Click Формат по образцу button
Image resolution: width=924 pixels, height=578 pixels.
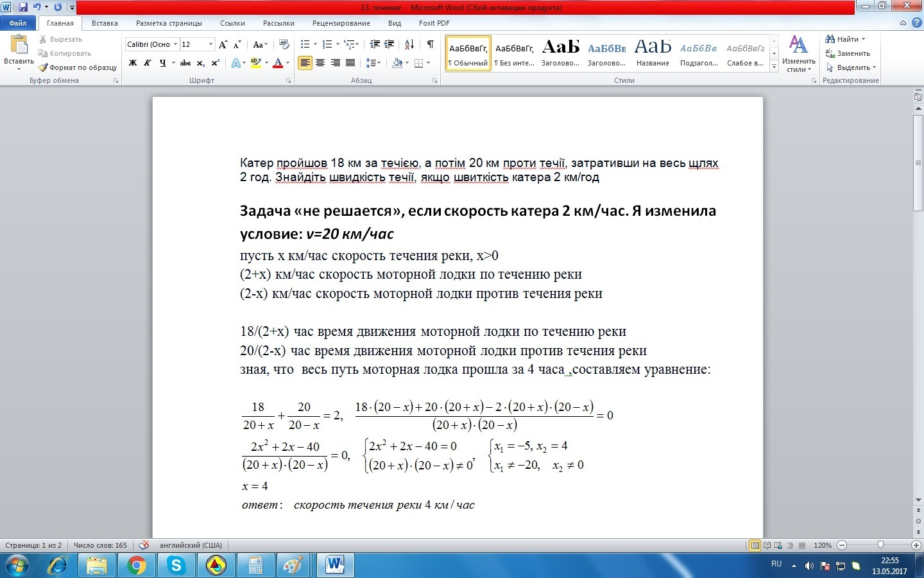[78, 67]
